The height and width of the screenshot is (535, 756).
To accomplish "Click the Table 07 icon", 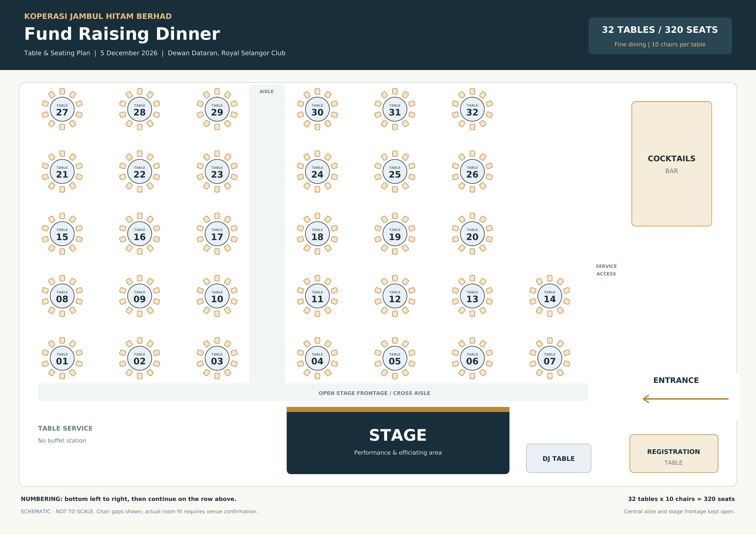I will pos(550,358).
